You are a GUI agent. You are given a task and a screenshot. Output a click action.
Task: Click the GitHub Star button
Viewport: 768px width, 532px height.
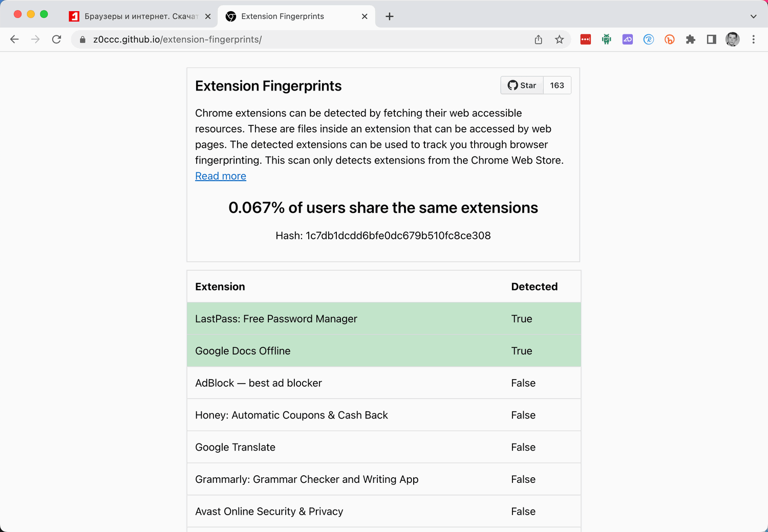(522, 85)
